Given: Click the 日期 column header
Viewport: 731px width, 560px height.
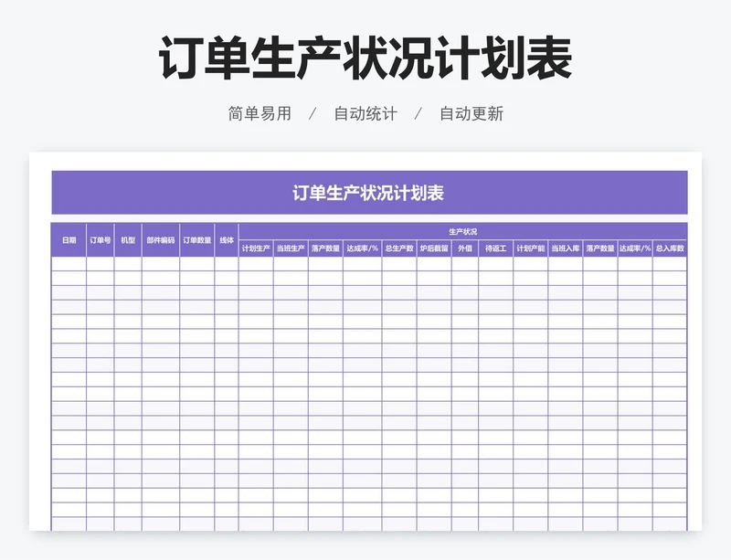Looking at the screenshot, I should pyautogui.click(x=69, y=240).
